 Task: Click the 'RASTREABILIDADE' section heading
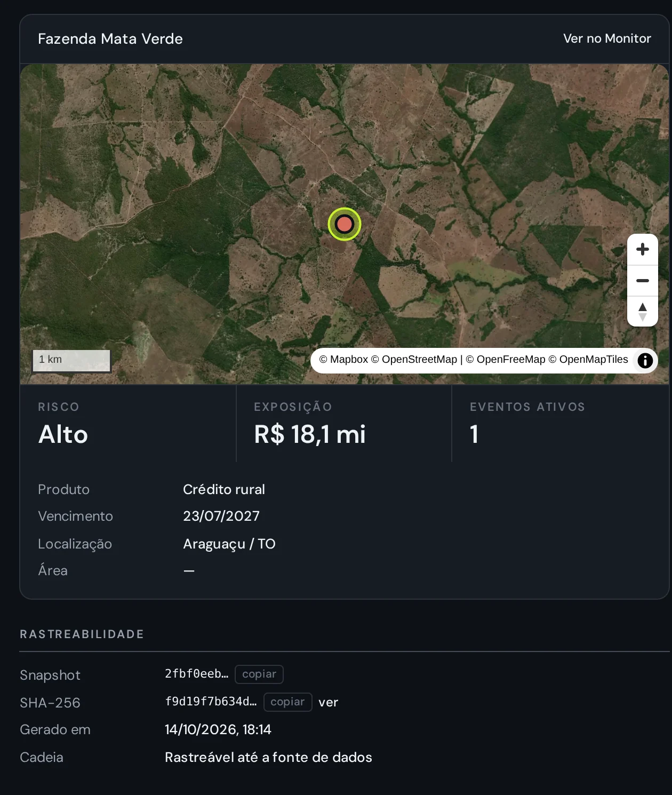[x=82, y=634]
